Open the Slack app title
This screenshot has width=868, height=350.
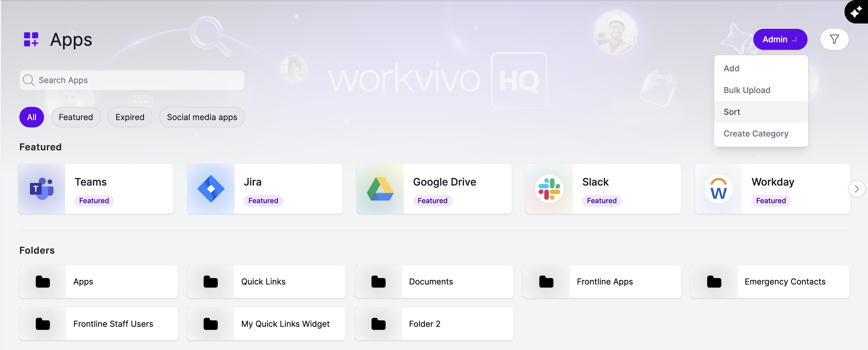tap(595, 182)
